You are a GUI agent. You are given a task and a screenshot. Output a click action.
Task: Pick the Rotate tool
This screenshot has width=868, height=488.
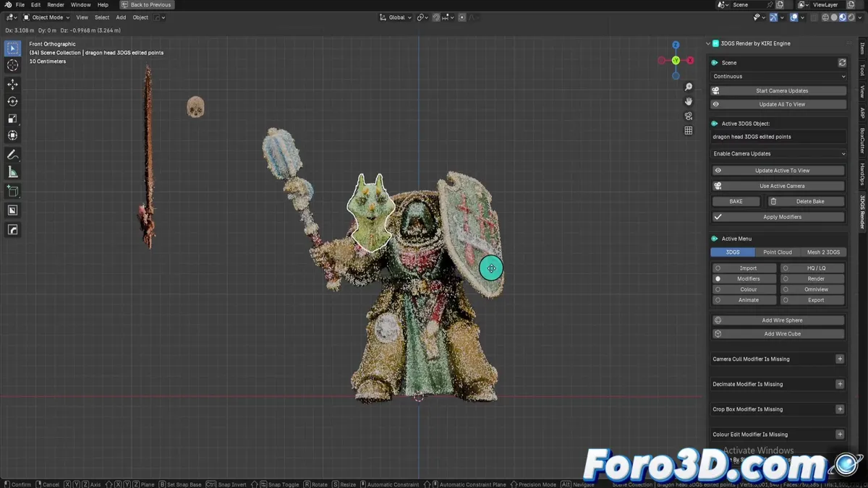point(12,102)
